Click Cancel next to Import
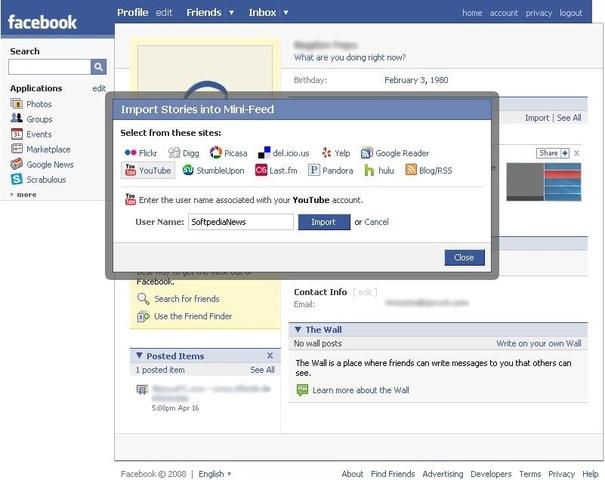605x480 pixels. [x=376, y=222]
